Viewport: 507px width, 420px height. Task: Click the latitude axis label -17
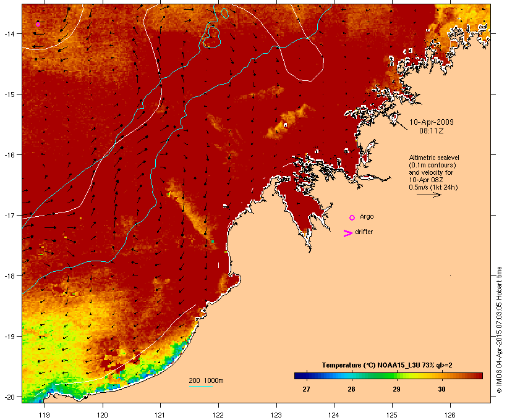(x=9, y=215)
